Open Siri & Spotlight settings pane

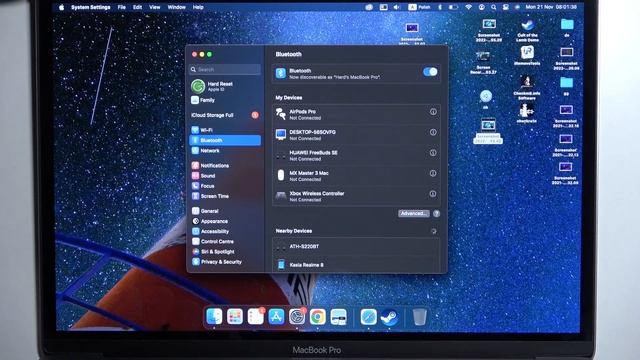click(x=225, y=252)
